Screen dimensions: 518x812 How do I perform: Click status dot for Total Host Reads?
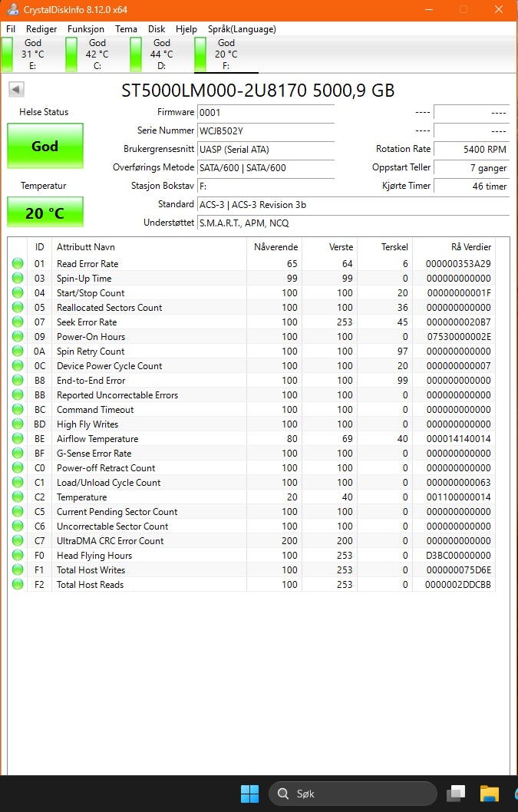point(18,584)
